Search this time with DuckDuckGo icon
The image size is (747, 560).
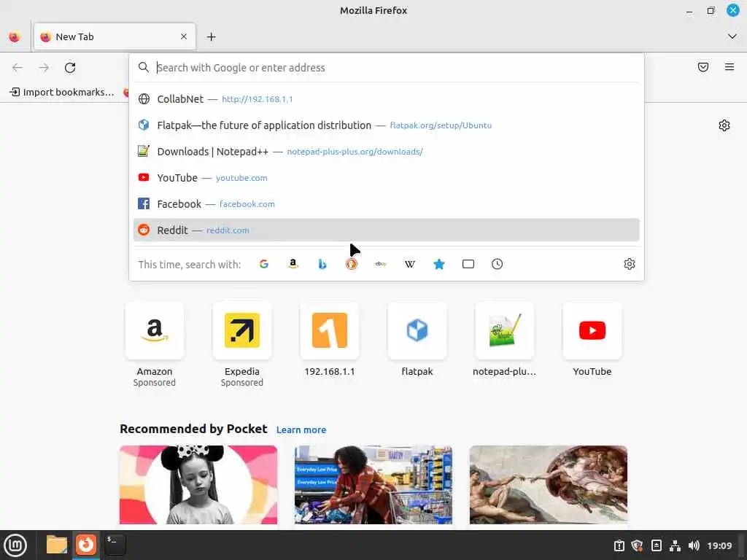coord(352,264)
